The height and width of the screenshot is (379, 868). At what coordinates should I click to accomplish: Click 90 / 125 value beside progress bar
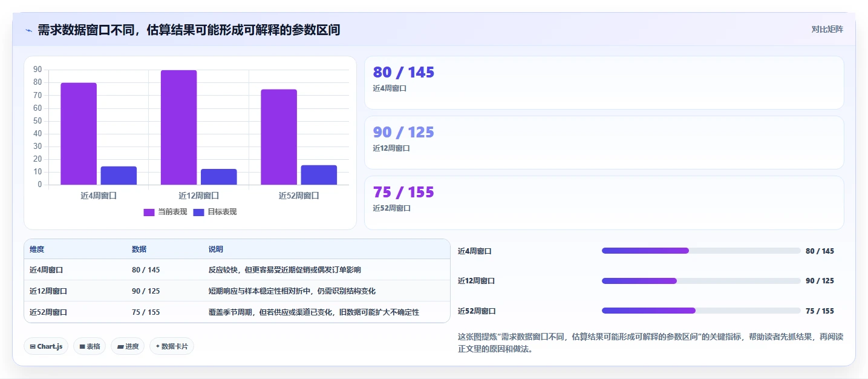tap(820, 281)
